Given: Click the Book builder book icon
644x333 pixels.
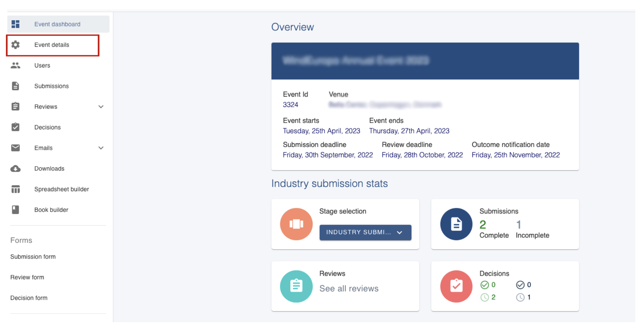Looking at the screenshot, I should coord(15,210).
